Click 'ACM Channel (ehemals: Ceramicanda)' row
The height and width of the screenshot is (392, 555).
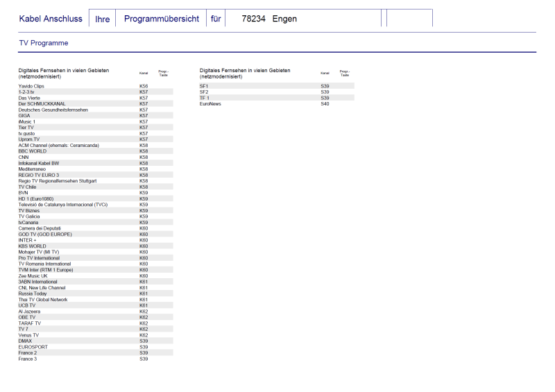[96, 146]
